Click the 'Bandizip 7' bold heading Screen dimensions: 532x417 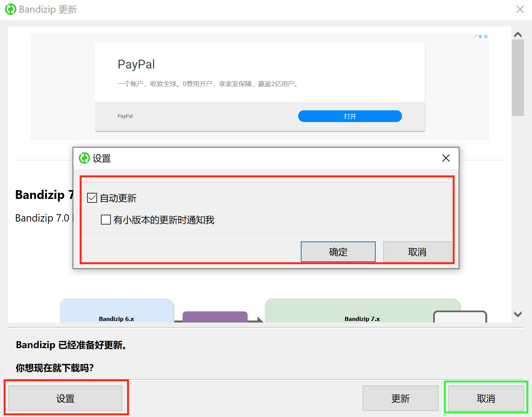(44, 195)
